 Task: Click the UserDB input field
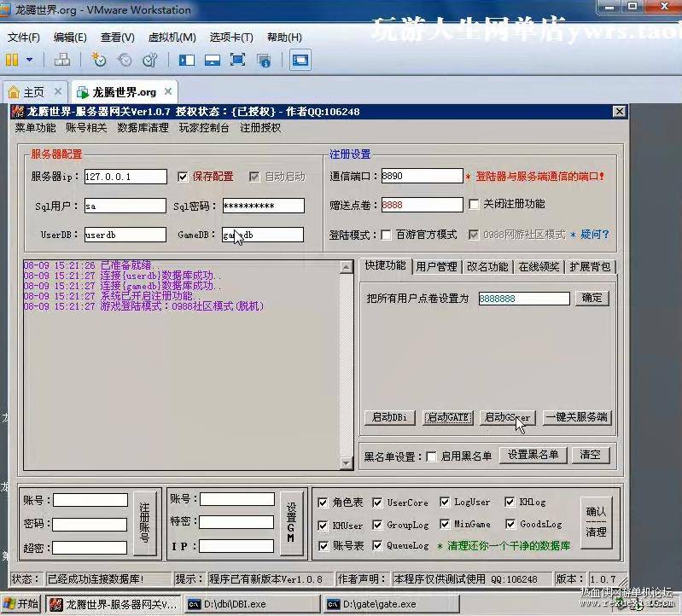click(x=125, y=235)
